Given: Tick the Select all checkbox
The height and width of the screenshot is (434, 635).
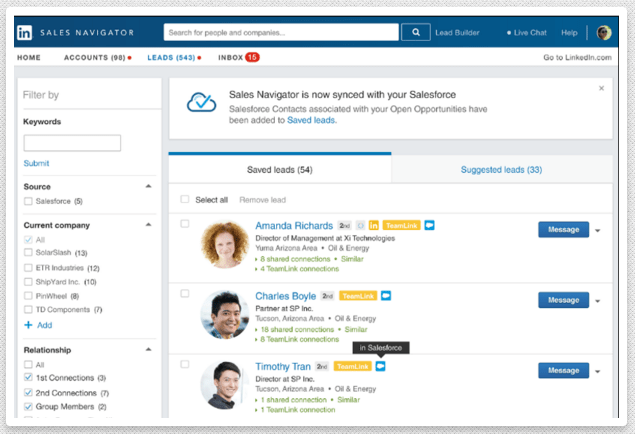Looking at the screenshot, I should tap(185, 199).
